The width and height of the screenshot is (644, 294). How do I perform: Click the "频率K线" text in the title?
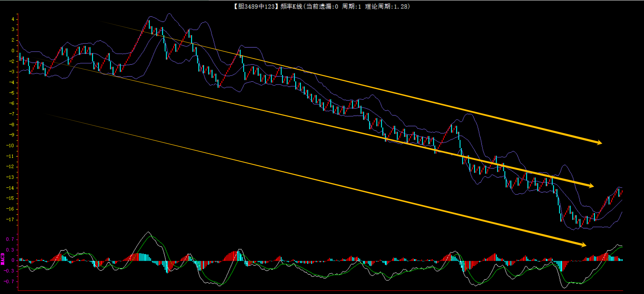(291, 6)
